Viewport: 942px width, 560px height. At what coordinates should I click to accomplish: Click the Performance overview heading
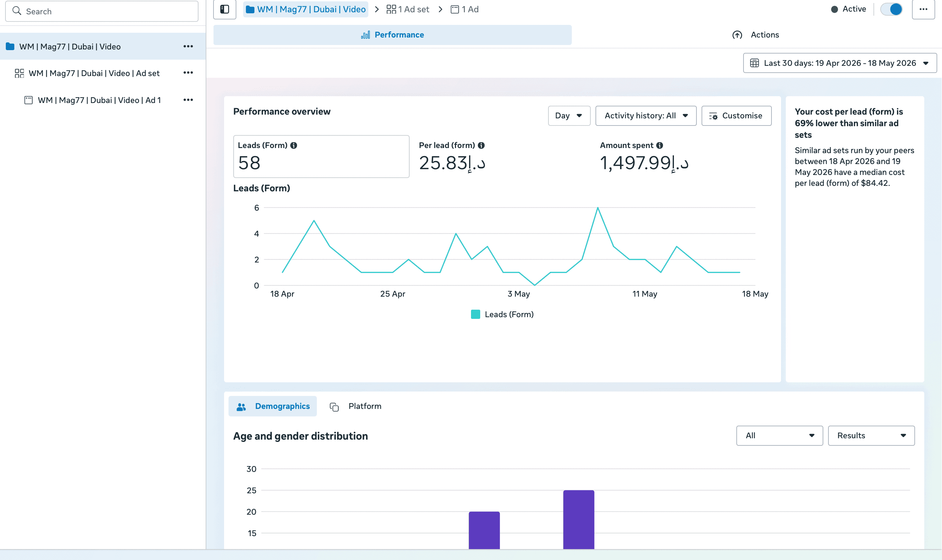[x=282, y=112]
